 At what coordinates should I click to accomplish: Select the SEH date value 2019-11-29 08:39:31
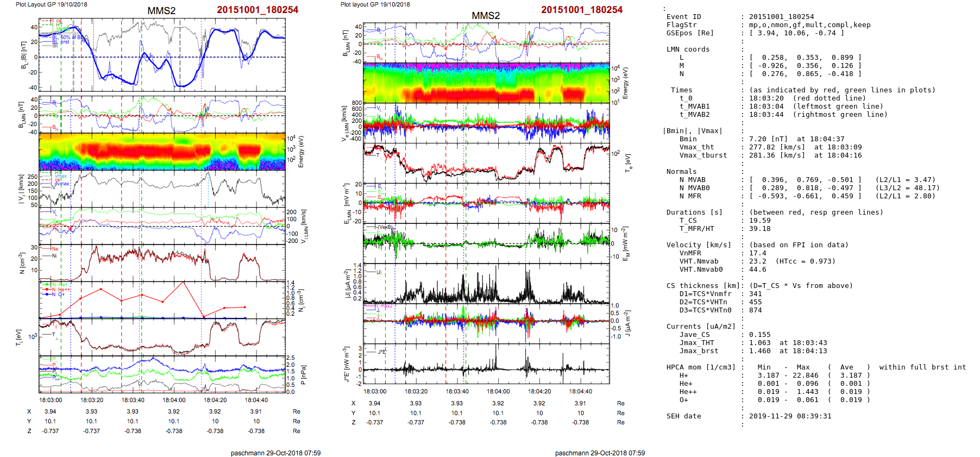click(x=790, y=416)
